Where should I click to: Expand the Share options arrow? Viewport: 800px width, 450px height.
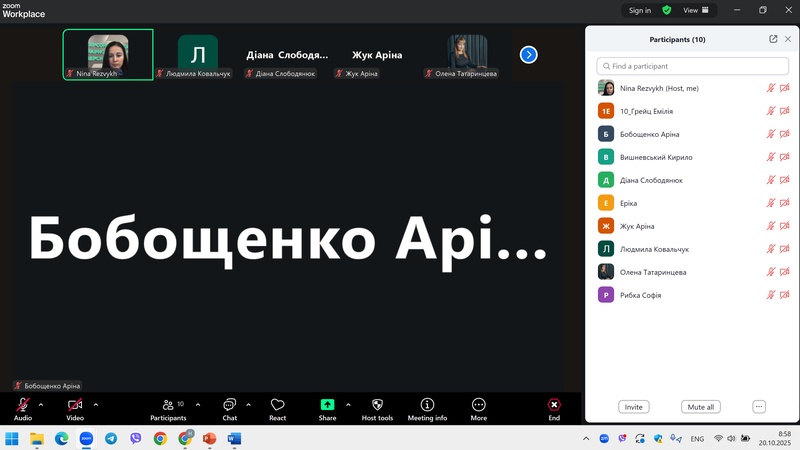348,404
